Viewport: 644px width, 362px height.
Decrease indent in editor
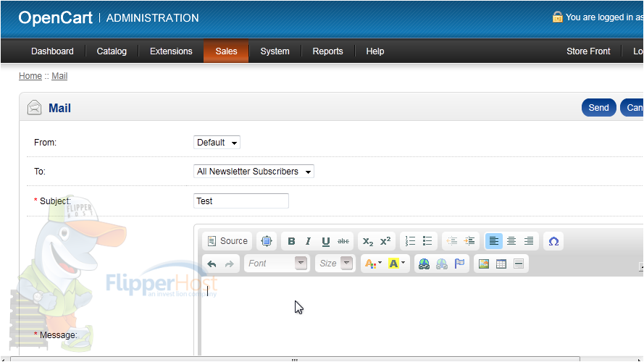pos(452,241)
